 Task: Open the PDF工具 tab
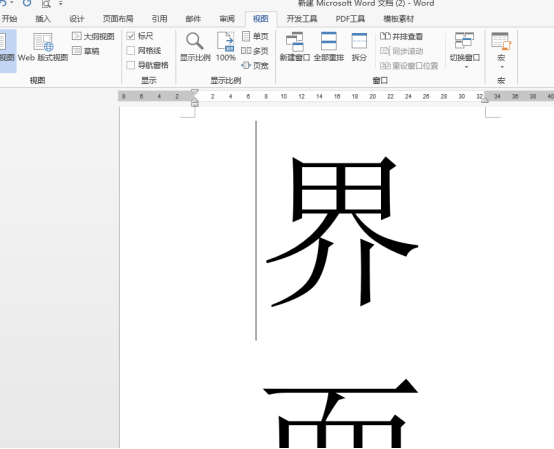tap(350, 19)
